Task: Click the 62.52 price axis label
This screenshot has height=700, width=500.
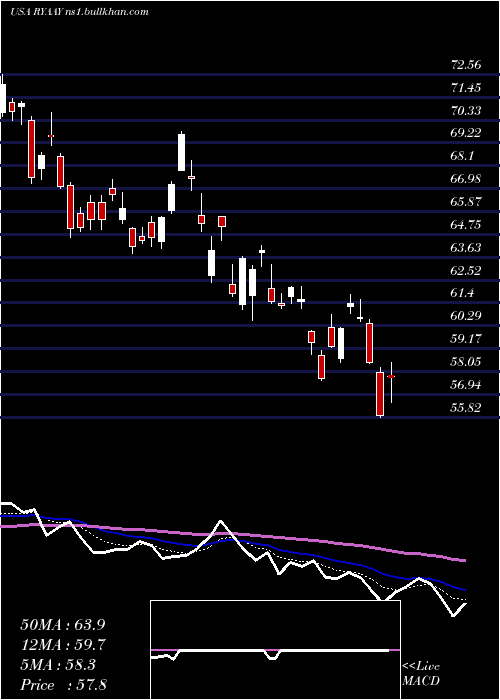Action: point(466,271)
